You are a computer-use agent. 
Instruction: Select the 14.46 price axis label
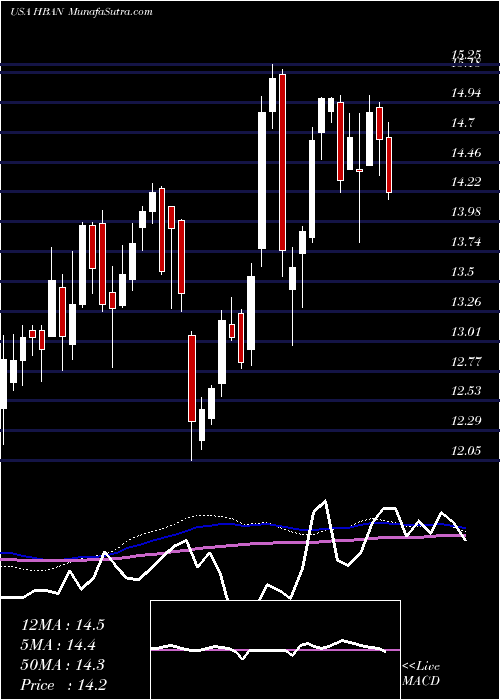pos(467,153)
